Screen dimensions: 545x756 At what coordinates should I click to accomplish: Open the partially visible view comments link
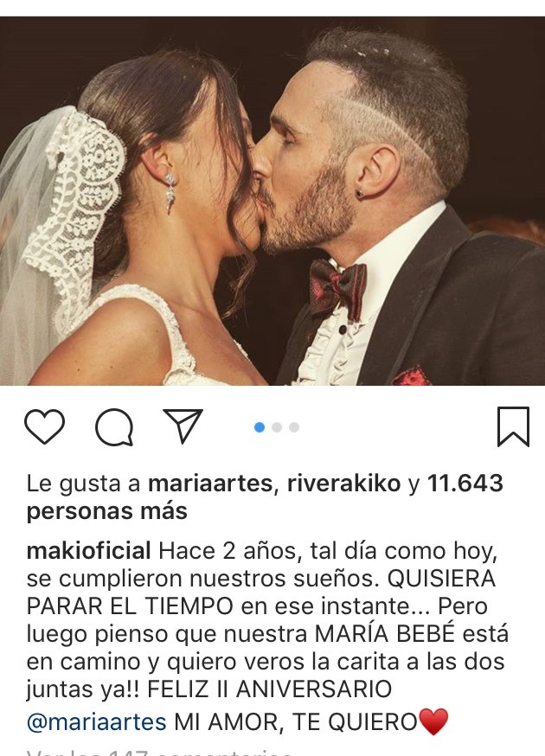pos(159,753)
